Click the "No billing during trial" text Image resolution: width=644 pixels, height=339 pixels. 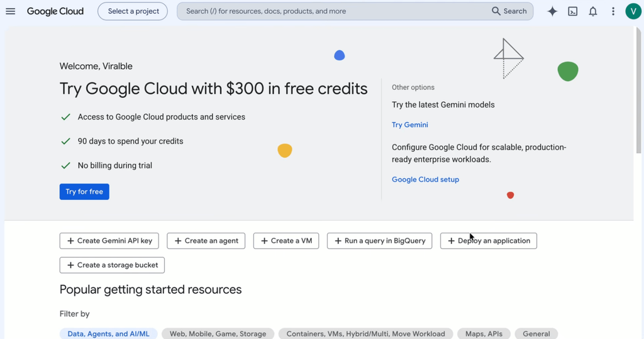tap(114, 165)
